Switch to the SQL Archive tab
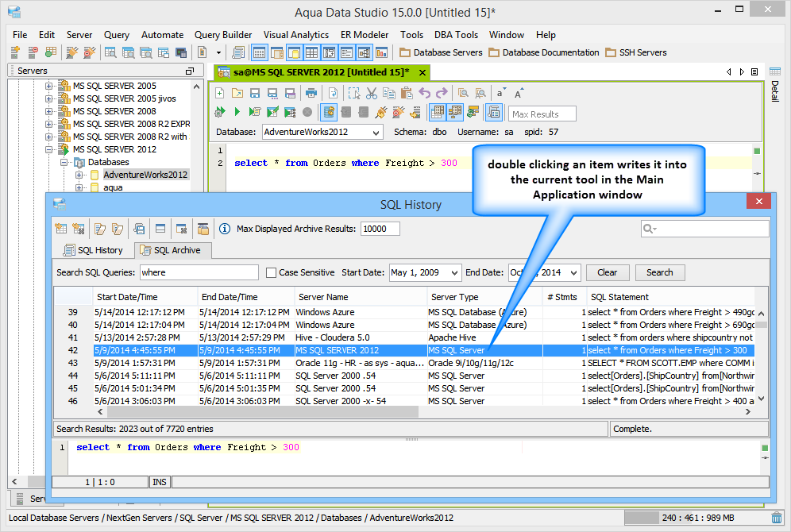 172,250
